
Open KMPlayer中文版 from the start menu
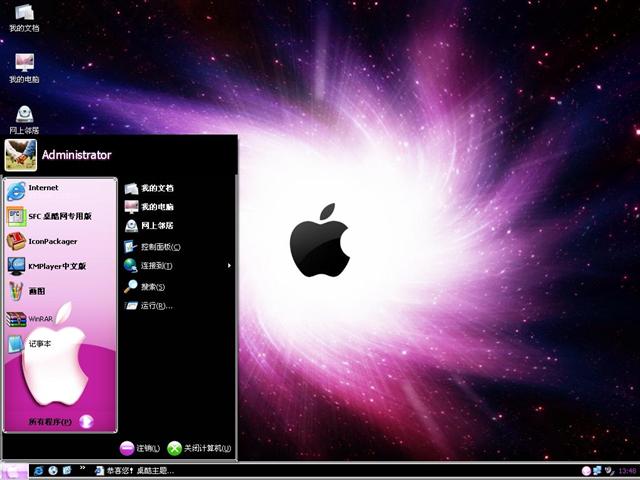61,266
